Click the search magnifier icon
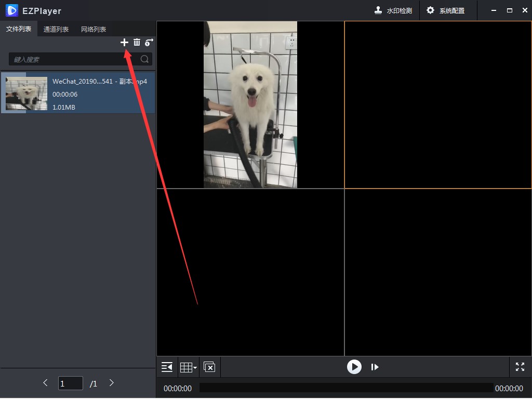The width and height of the screenshot is (532, 399). (x=144, y=59)
